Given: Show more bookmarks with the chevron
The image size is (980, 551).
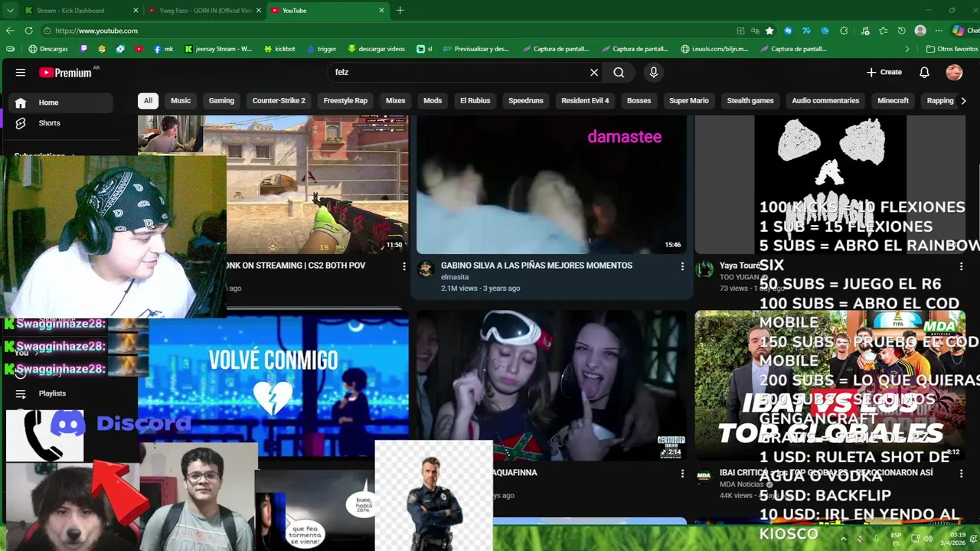Looking at the screenshot, I should (907, 49).
